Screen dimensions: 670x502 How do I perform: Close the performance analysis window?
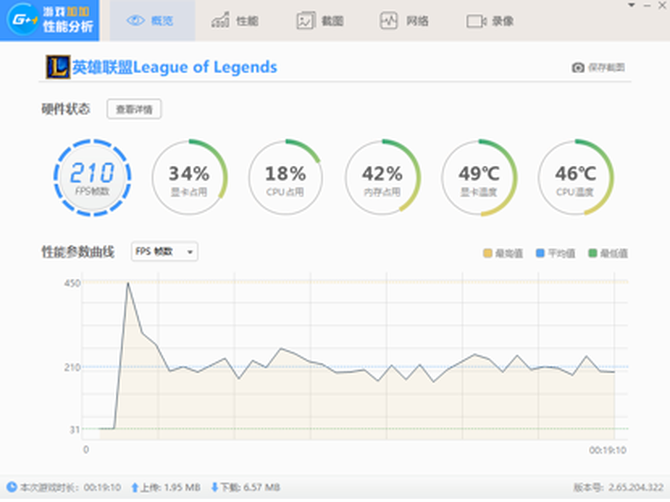662,5
